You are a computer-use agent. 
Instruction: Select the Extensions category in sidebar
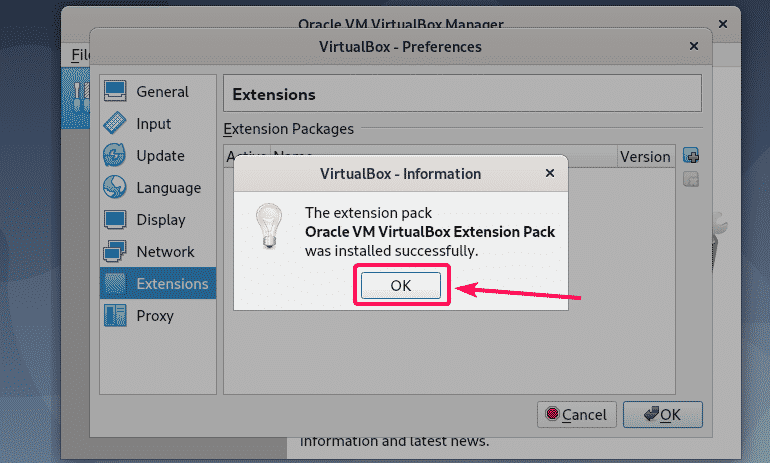[171, 284]
